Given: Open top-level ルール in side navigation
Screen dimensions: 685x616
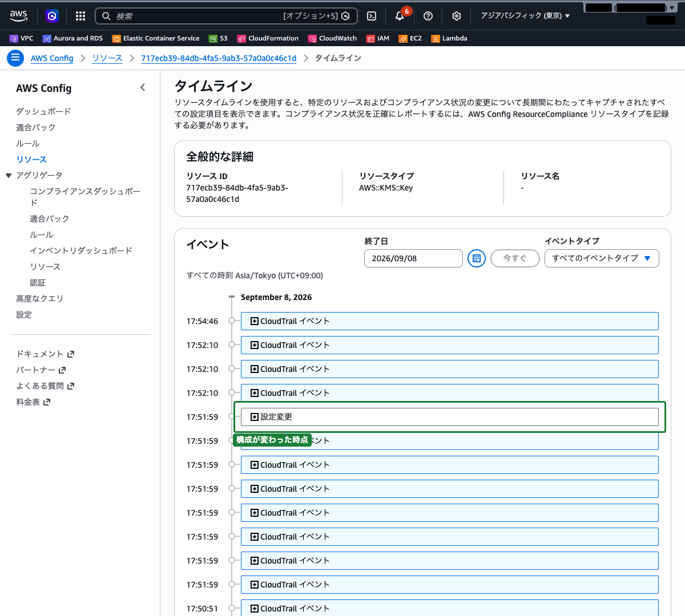Looking at the screenshot, I should pos(28,143).
